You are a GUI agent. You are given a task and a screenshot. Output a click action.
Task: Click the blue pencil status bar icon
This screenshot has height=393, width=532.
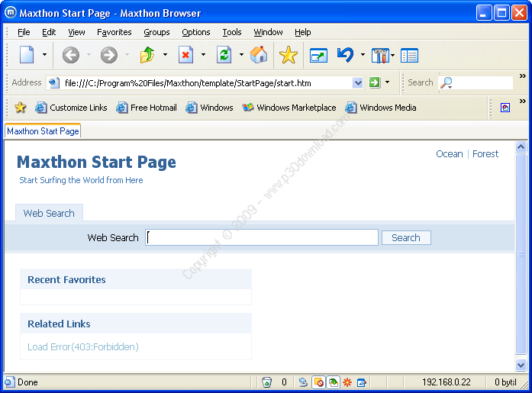point(362,382)
